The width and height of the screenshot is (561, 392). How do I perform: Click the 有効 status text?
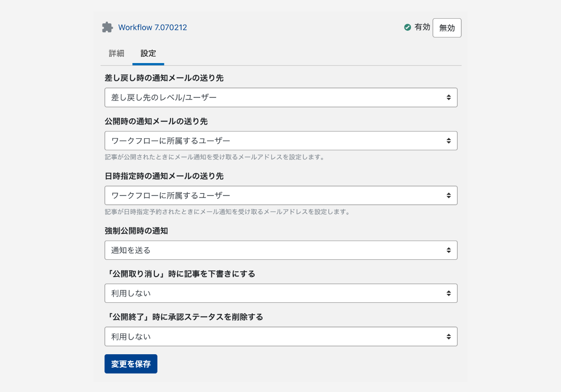pyautogui.click(x=422, y=27)
